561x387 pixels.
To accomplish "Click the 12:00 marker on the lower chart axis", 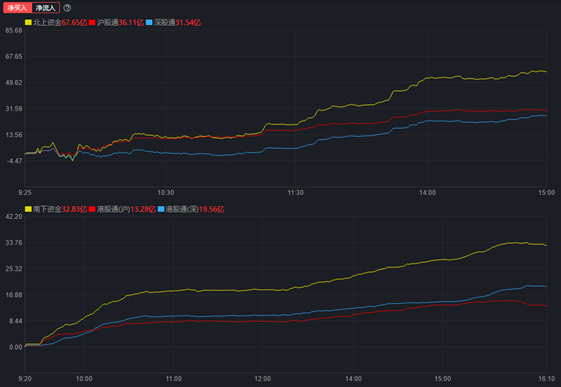I will (x=263, y=379).
